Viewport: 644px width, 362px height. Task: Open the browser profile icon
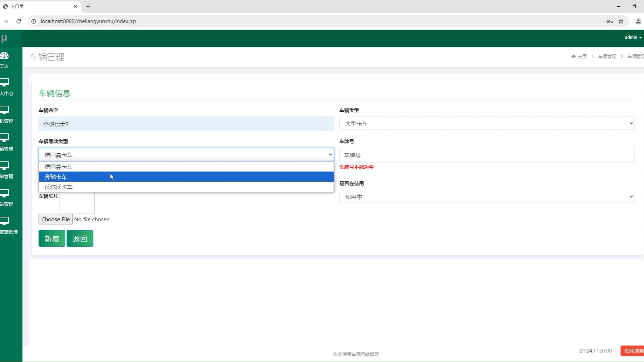tap(638, 21)
